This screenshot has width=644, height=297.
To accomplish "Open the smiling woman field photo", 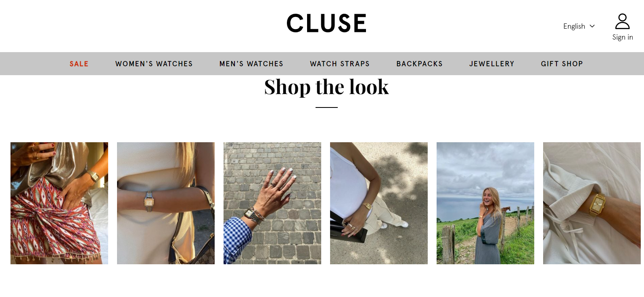I will [485, 203].
